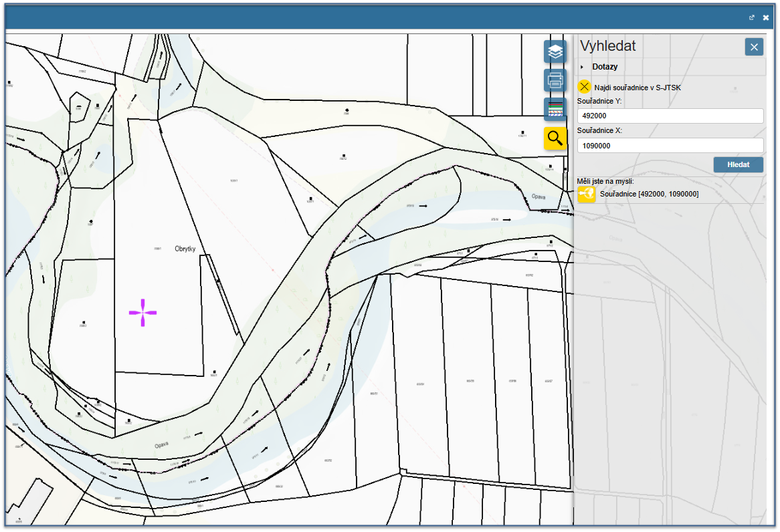Viewport: 780px width, 532px height.
Task: Open map in new window icon
Action: click(752, 18)
